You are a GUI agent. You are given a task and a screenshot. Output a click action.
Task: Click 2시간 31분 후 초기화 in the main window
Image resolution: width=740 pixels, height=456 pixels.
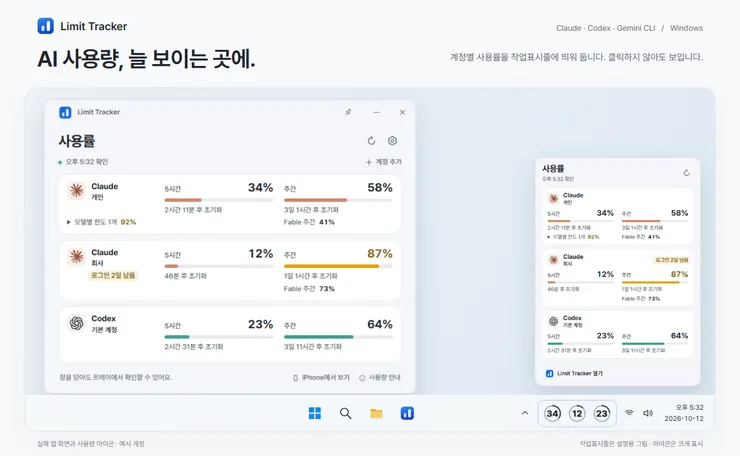tap(194, 346)
